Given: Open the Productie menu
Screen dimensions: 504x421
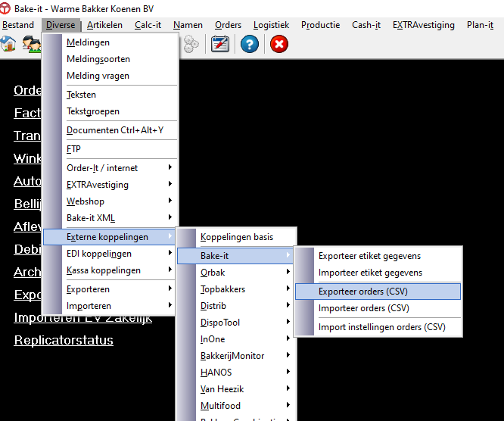Looking at the screenshot, I should coord(320,25).
